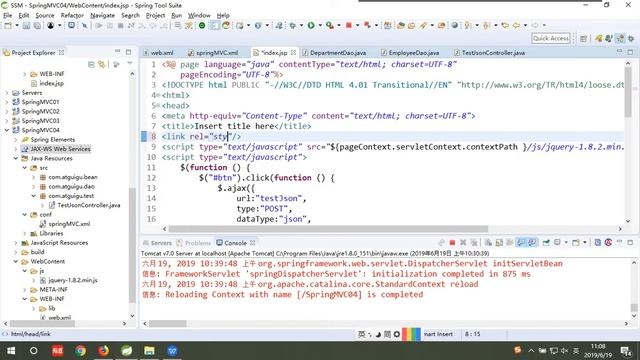The height and width of the screenshot is (360, 640).
Task: Click html/head/link breadcrumb in status bar
Action: click(x=31, y=334)
